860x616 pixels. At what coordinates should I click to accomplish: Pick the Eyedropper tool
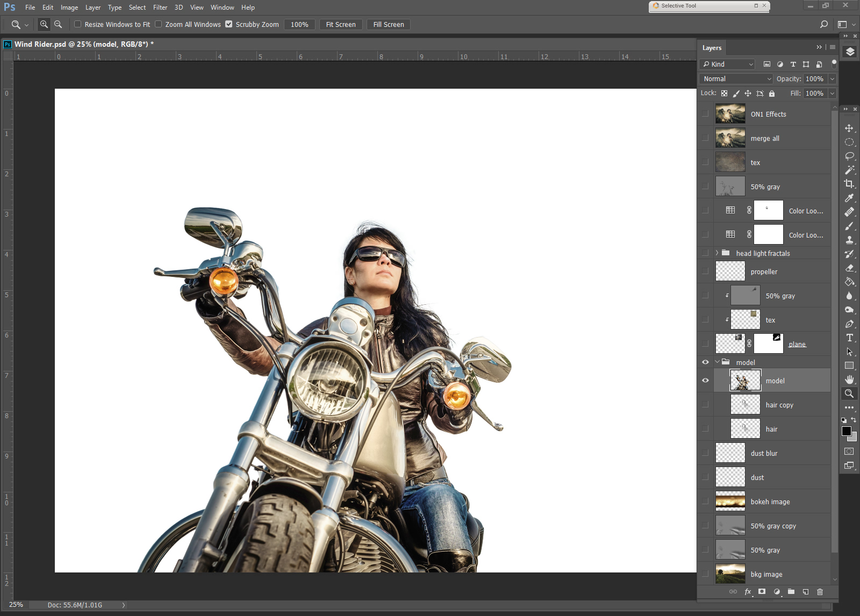pyautogui.click(x=849, y=198)
